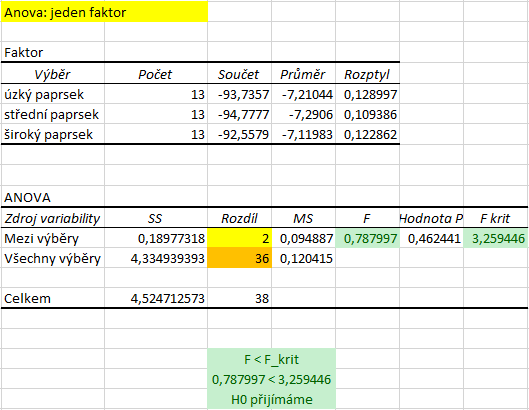Screen dimensions: 529x410
Task: Select mean cell -7,2906
Action: coord(304,114)
